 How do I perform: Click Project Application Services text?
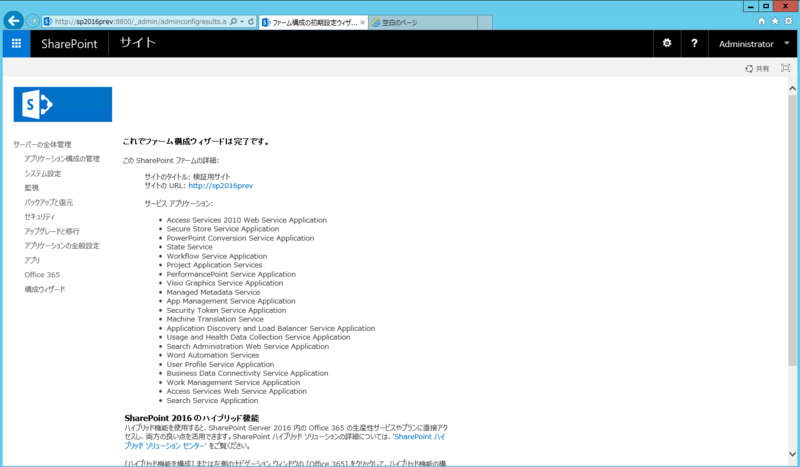(214, 265)
